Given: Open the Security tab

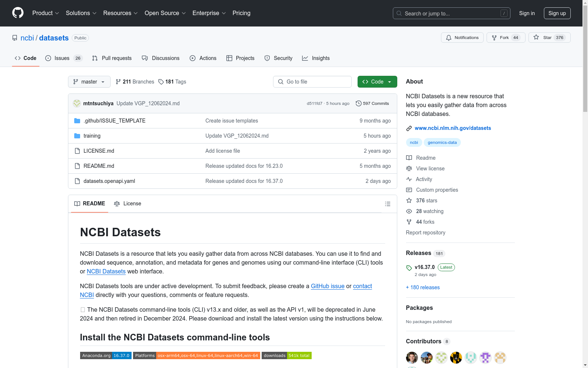Looking at the screenshot, I should coord(279,58).
